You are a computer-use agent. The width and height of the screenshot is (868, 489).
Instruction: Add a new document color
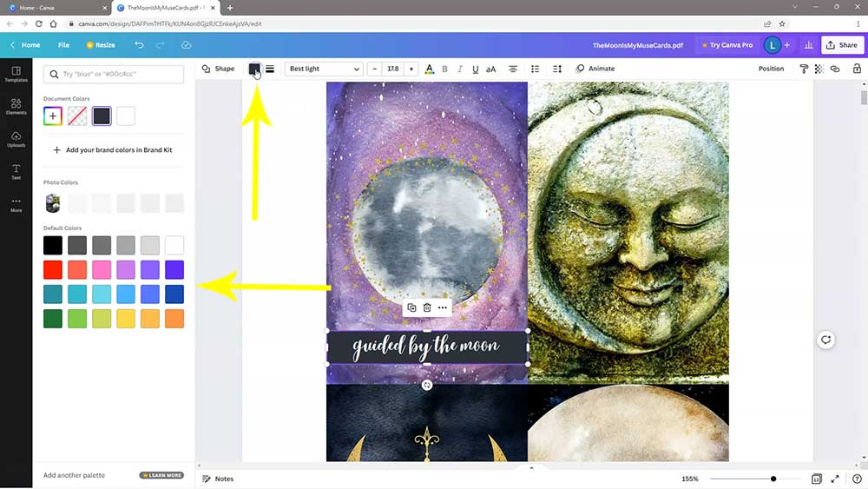[53, 116]
